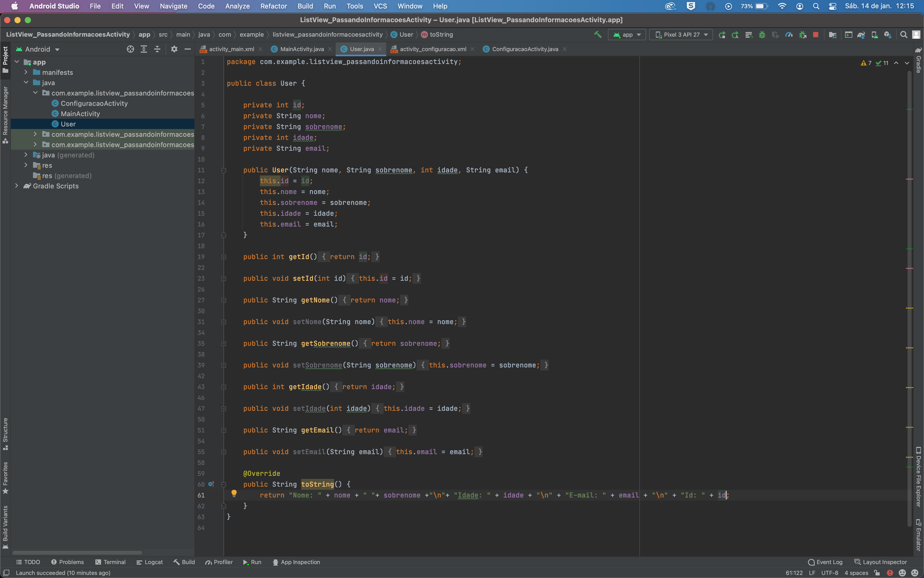Toggle the Build Variants side panel
Image resolution: width=924 pixels, height=578 pixels.
pos(5,527)
